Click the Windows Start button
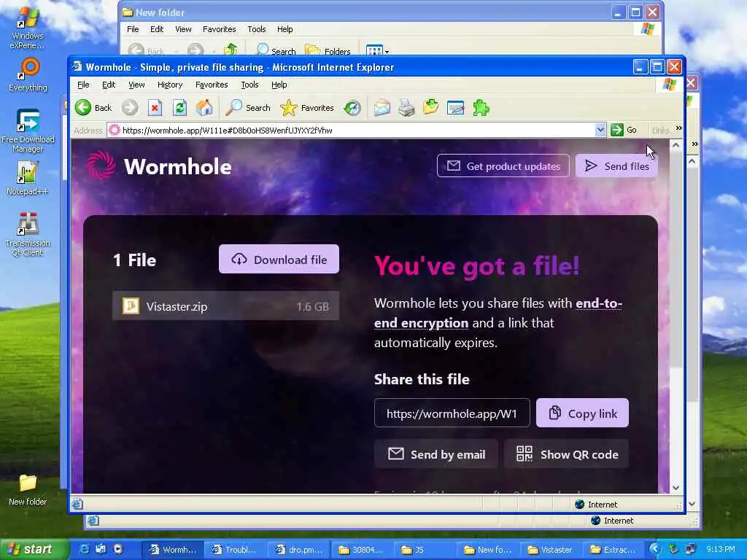This screenshot has height=560, width=747. coord(34,549)
